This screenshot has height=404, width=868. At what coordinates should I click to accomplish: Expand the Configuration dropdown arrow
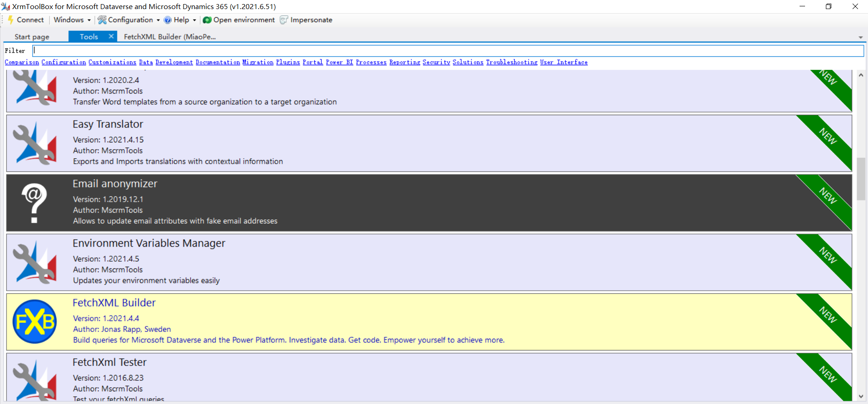pyautogui.click(x=158, y=20)
